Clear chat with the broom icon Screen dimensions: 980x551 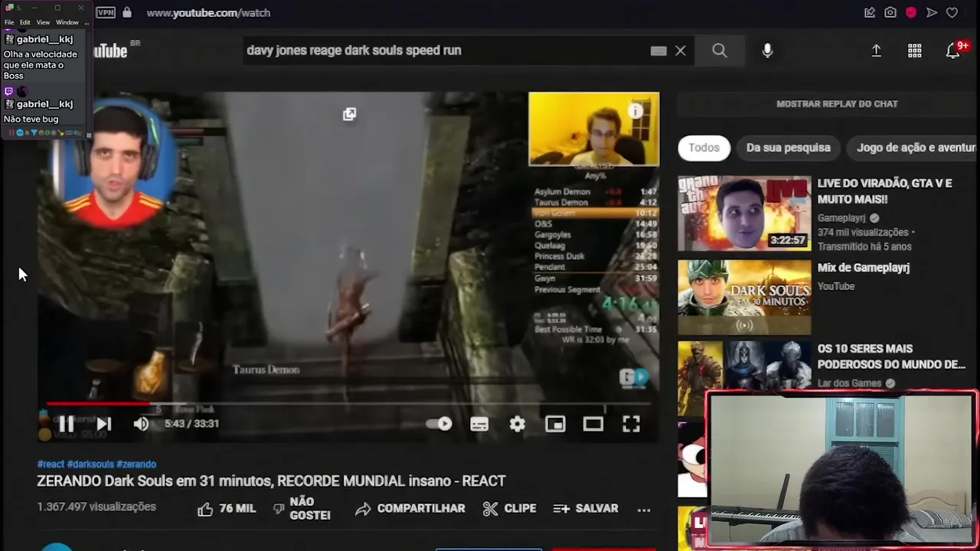coord(60,133)
